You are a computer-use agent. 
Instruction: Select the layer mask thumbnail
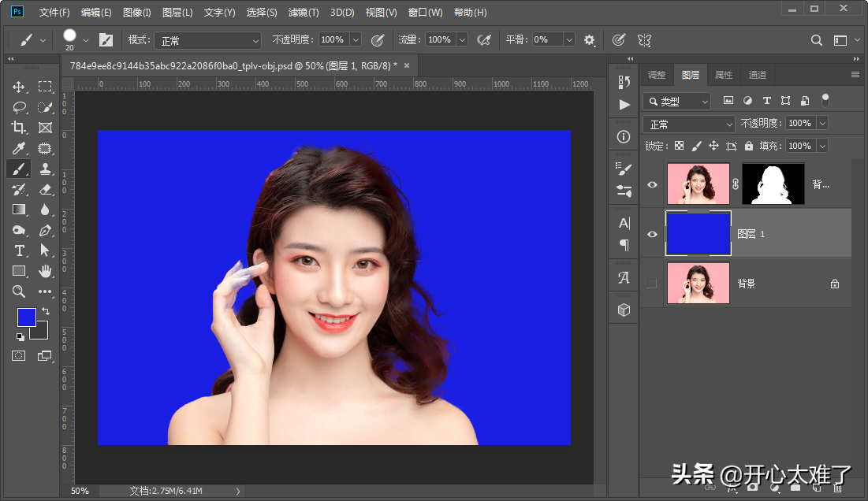point(773,184)
